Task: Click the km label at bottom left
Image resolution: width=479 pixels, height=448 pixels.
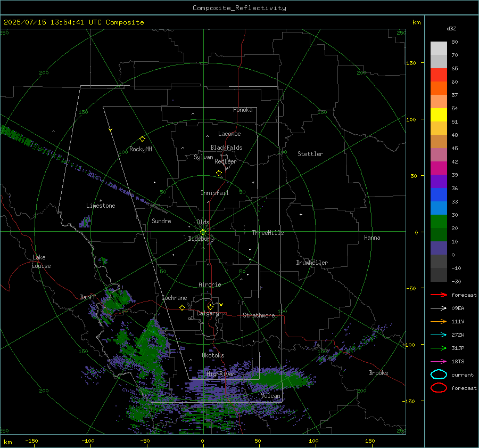Action: tap(7, 442)
